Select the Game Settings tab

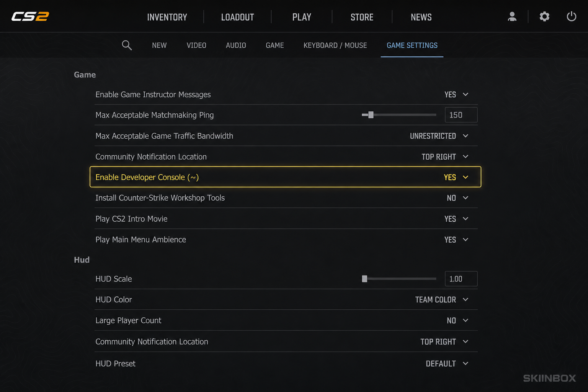(x=412, y=45)
